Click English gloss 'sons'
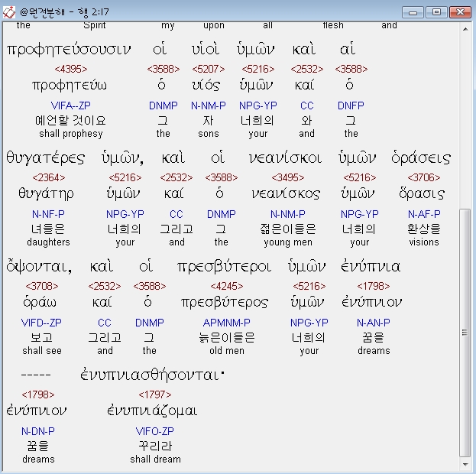 [x=209, y=134]
